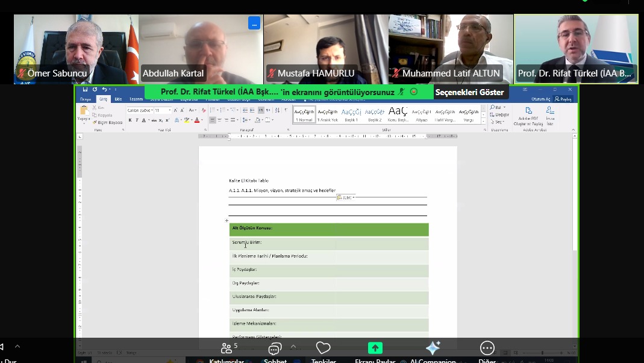Click the Paylaş button in Word
The image size is (644, 363).
coord(563,99)
